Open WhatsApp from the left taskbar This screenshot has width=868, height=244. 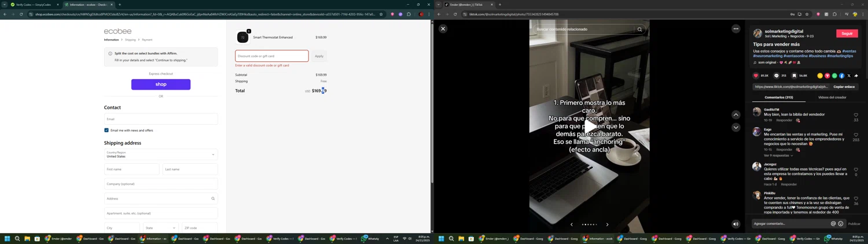(x=370, y=239)
